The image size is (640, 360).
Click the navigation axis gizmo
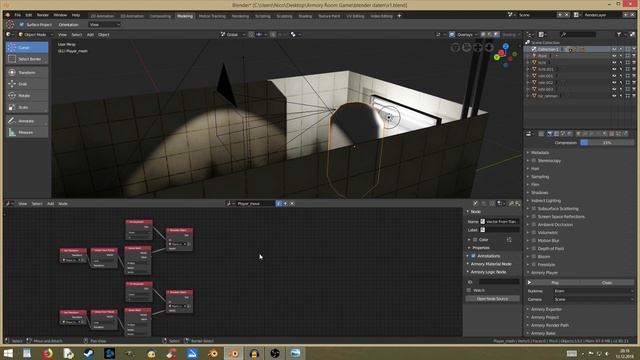(505, 55)
